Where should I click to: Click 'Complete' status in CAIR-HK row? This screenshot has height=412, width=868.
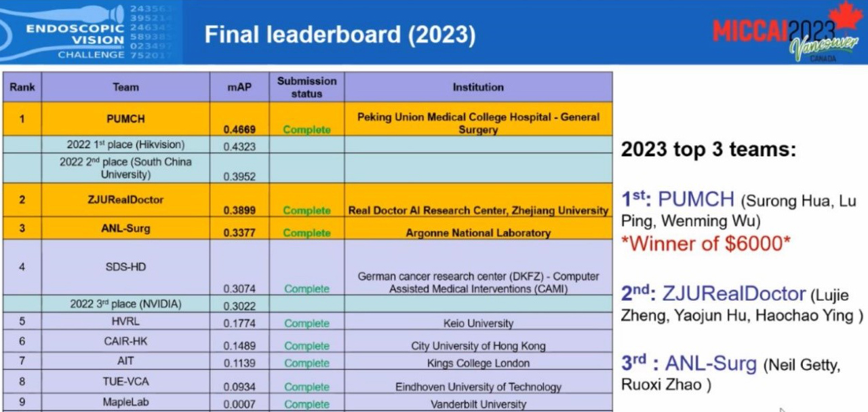307,345
